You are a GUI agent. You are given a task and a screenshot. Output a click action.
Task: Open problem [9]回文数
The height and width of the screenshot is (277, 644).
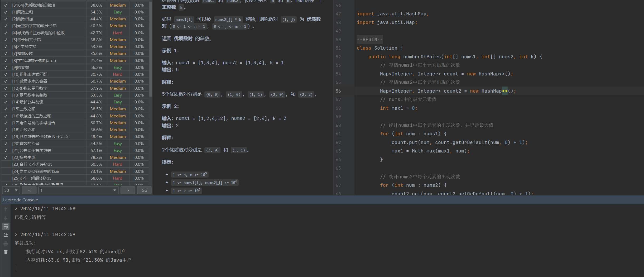coord(21,67)
